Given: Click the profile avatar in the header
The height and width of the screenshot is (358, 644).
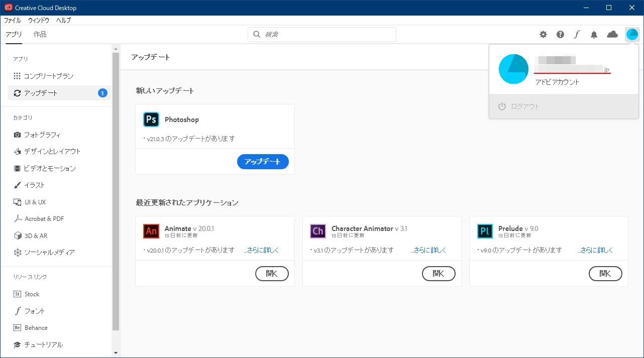Looking at the screenshot, I should tap(632, 34).
